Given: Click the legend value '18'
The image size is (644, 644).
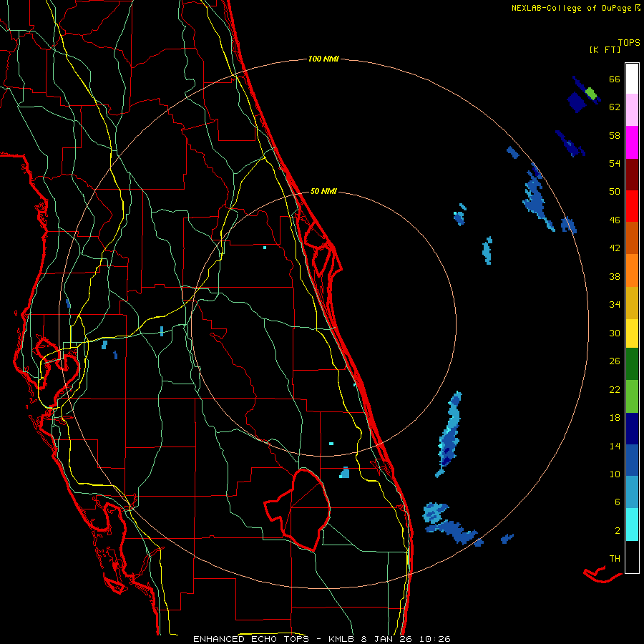Looking at the screenshot, I should coord(615,418).
